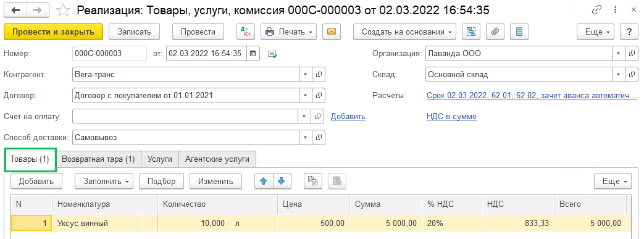Select Уксус винный cell
The height and width of the screenshot is (239, 644).
pyautogui.click(x=97, y=224)
